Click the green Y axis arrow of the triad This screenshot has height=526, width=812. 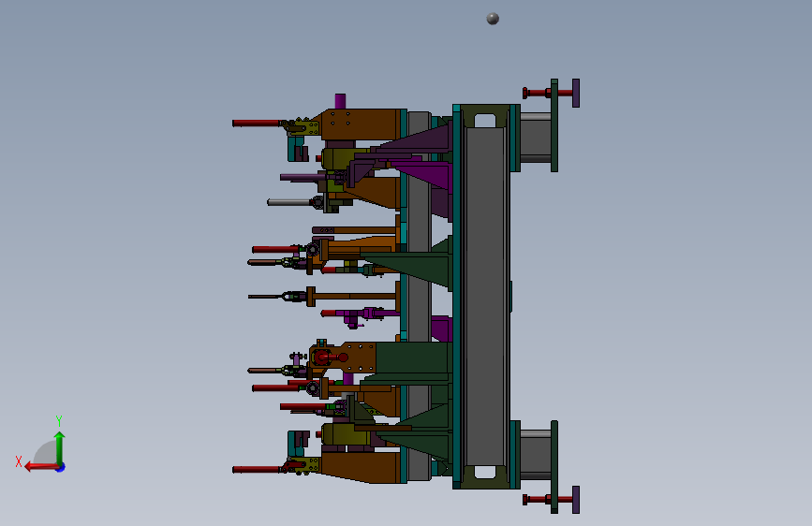[x=60, y=447]
